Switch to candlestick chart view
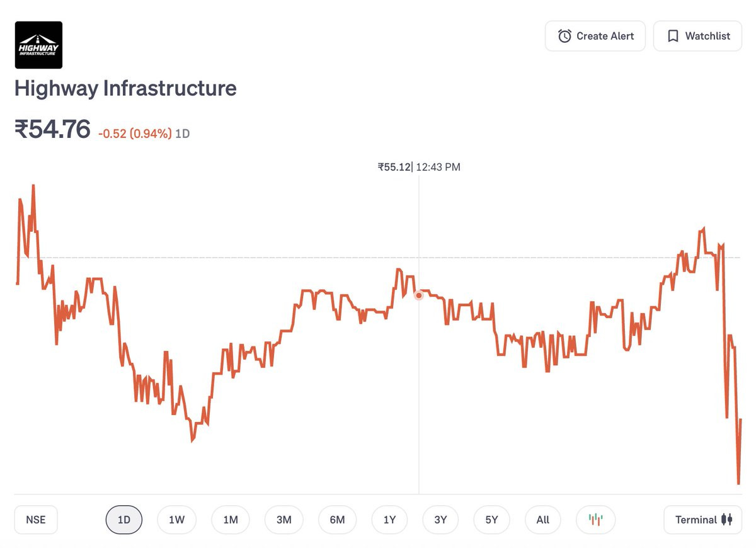 coord(595,520)
